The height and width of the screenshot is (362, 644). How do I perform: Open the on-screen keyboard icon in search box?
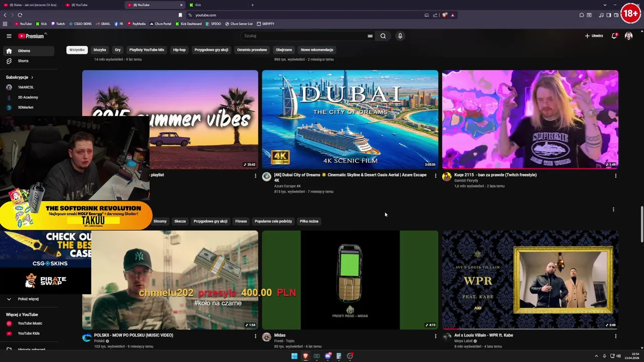tap(370, 36)
